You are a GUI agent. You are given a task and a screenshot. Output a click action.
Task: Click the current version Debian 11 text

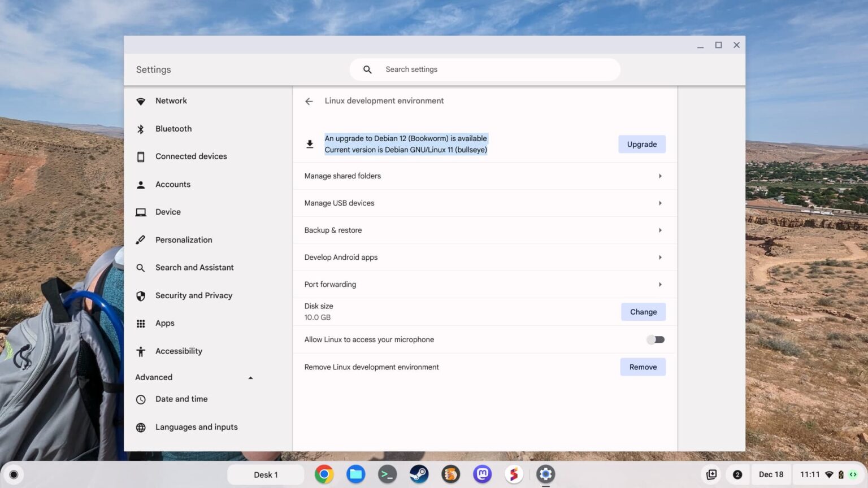tap(406, 150)
